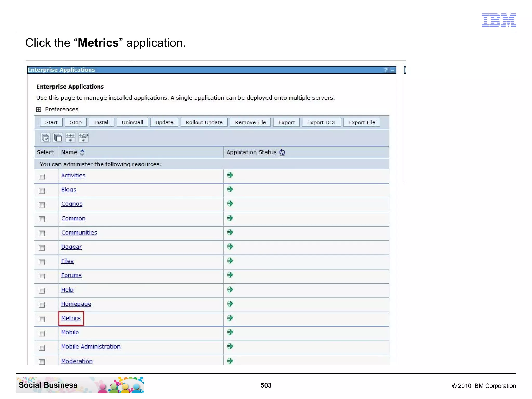The width and height of the screenshot is (532, 399).
Task: Check the Homepage checkbox
Action: 42,305
